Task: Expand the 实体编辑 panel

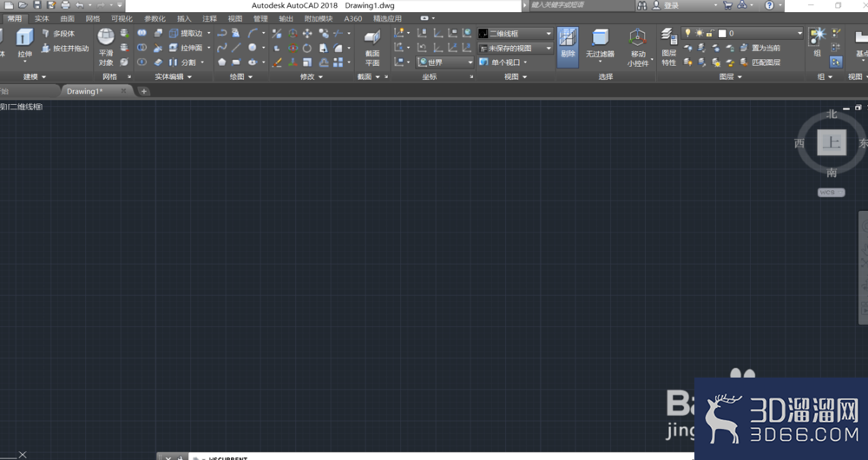Action: [173, 77]
